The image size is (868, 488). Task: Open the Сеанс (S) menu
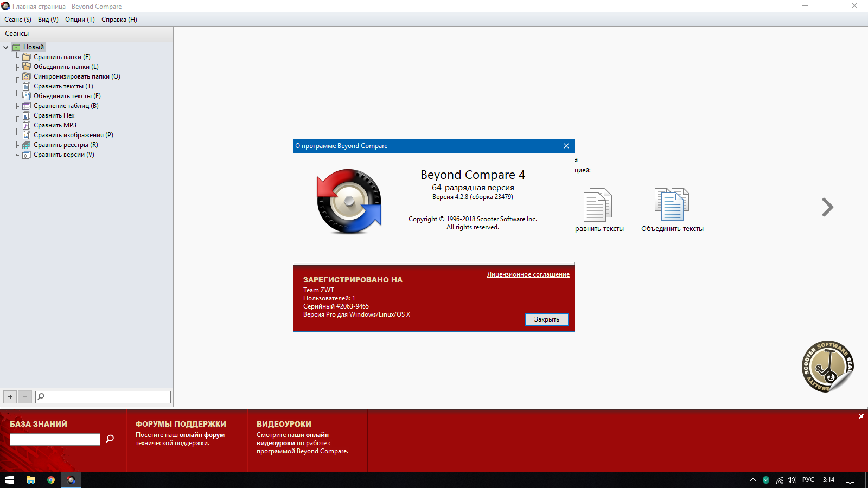coord(18,20)
